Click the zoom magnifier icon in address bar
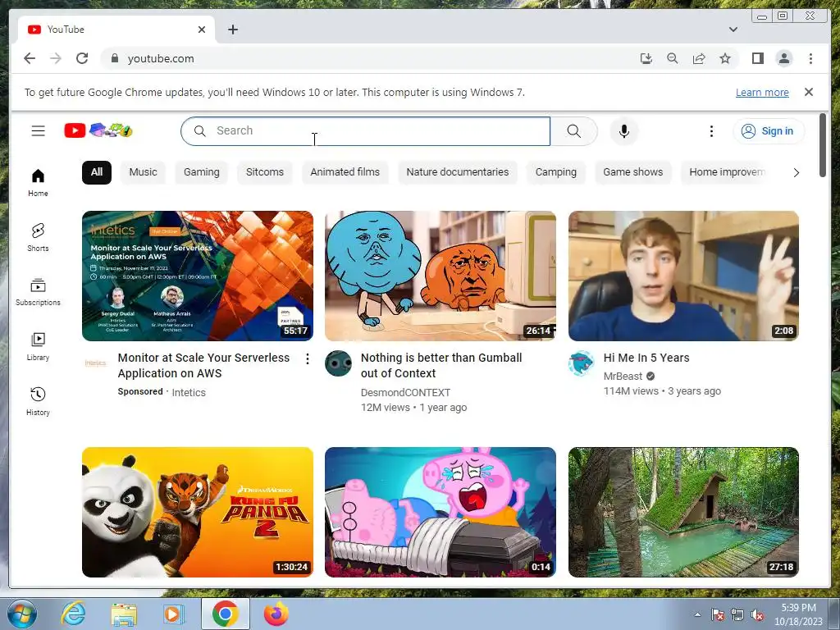The image size is (840, 630). click(673, 58)
